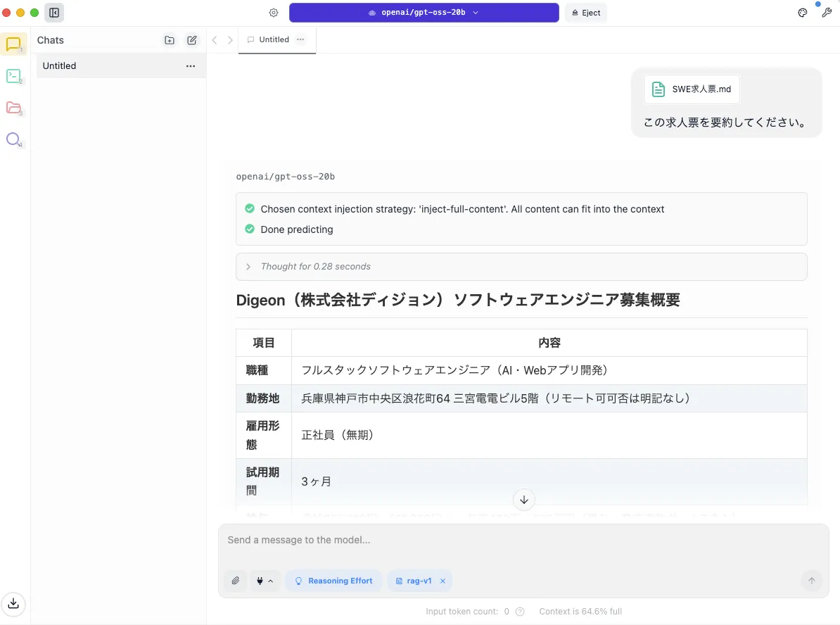Screen dimensions: 840x625
Task: Click the 内容 table column header
Action: pyautogui.click(x=549, y=343)
